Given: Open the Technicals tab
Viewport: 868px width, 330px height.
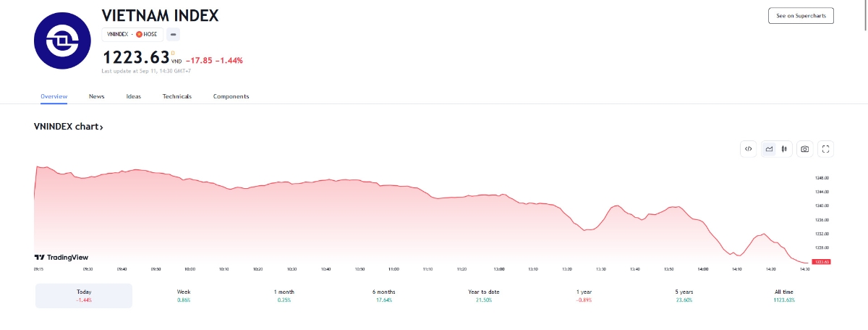Looking at the screenshot, I should 177,96.
